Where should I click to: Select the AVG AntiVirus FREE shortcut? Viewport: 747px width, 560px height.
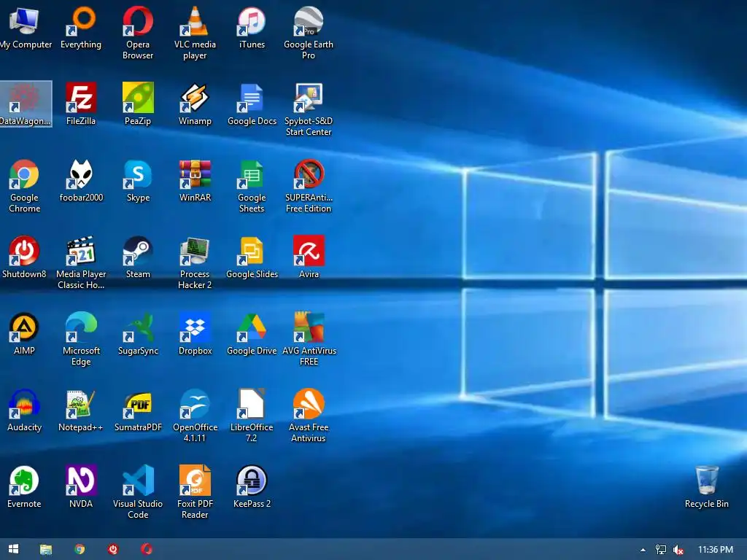click(309, 340)
